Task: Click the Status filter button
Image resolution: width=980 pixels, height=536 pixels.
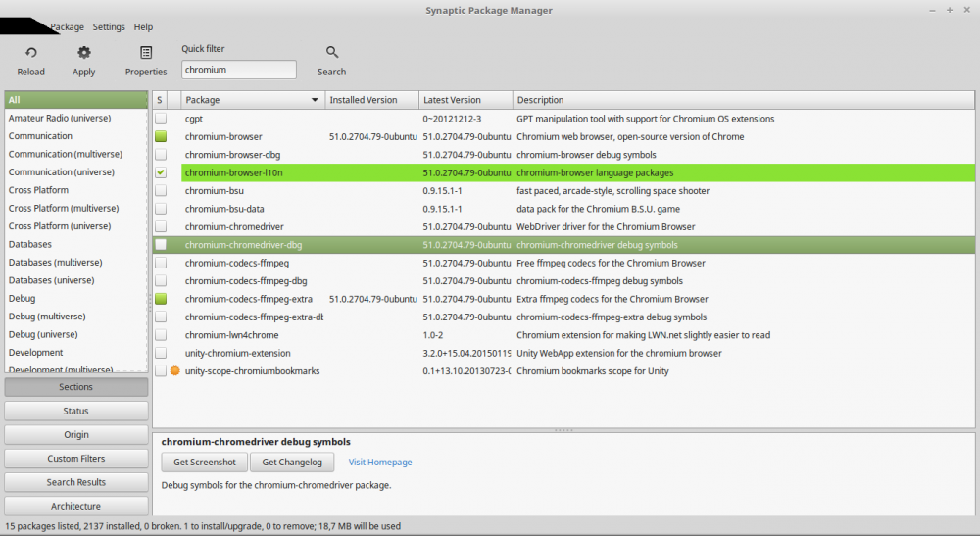Action: [76, 411]
